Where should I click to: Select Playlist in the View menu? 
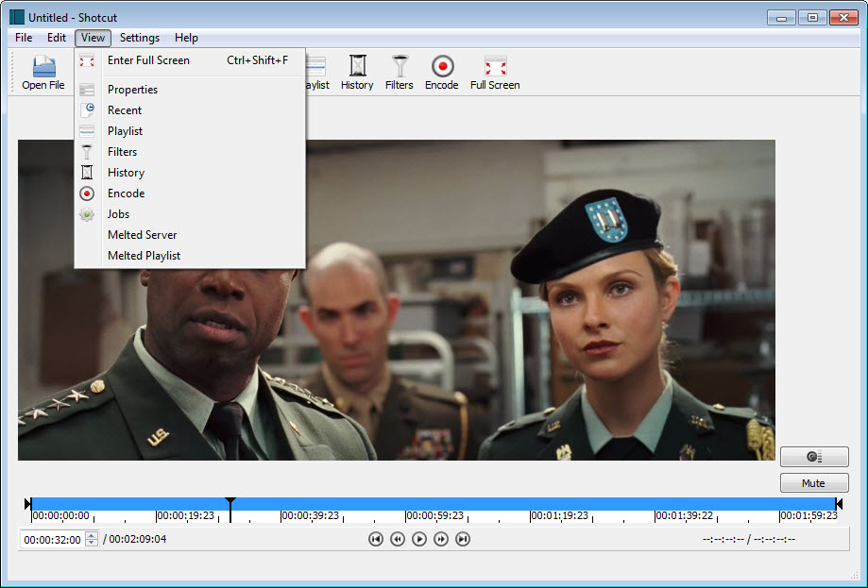[x=190, y=131]
